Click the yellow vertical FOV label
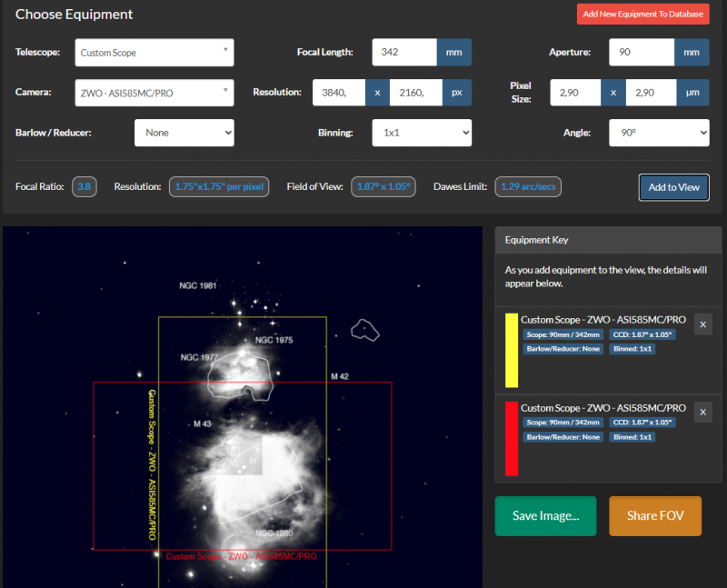 point(152,464)
